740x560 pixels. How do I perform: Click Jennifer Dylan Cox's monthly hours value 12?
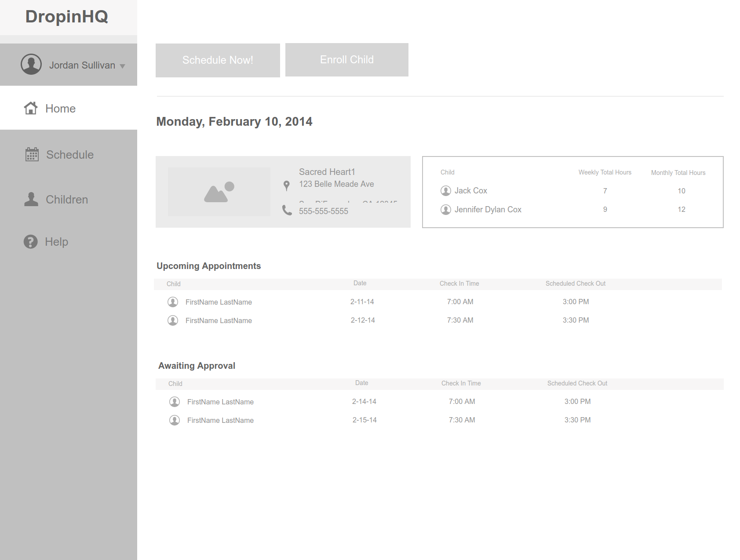(682, 209)
